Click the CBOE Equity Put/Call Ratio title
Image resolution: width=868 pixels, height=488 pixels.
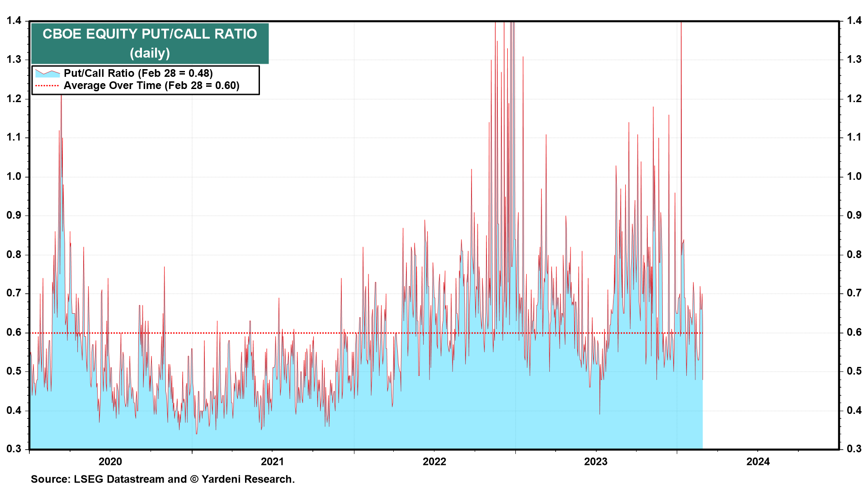point(150,34)
